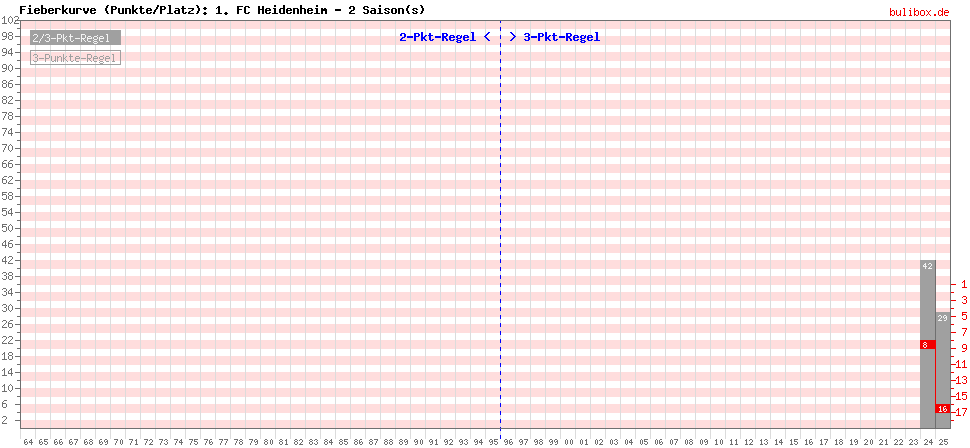Screen dimensions: 970x448
Task: Click the blue '2-Pkt-Regel <' label
Action: click(445, 37)
